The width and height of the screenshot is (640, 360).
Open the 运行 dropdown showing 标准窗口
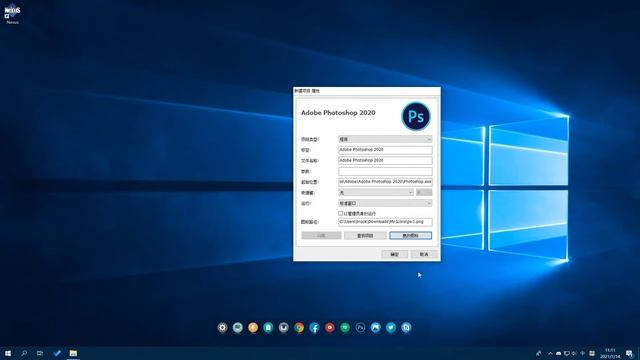(385, 203)
